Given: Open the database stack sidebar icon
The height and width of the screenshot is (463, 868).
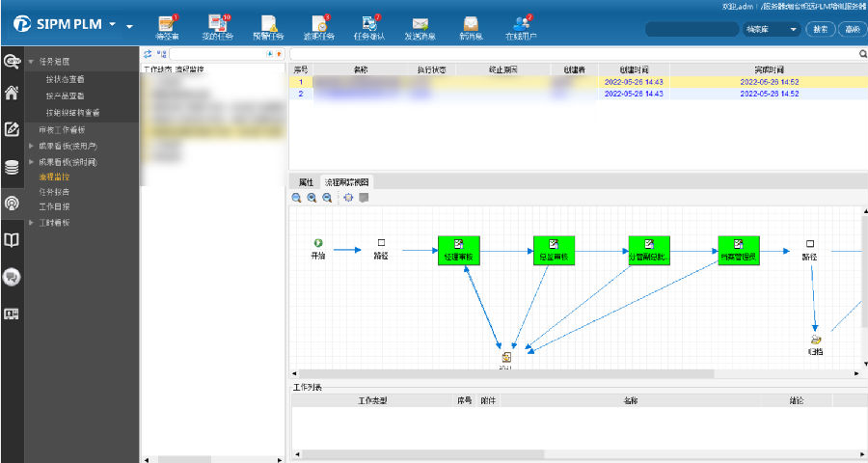Looking at the screenshot, I should [x=12, y=167].
